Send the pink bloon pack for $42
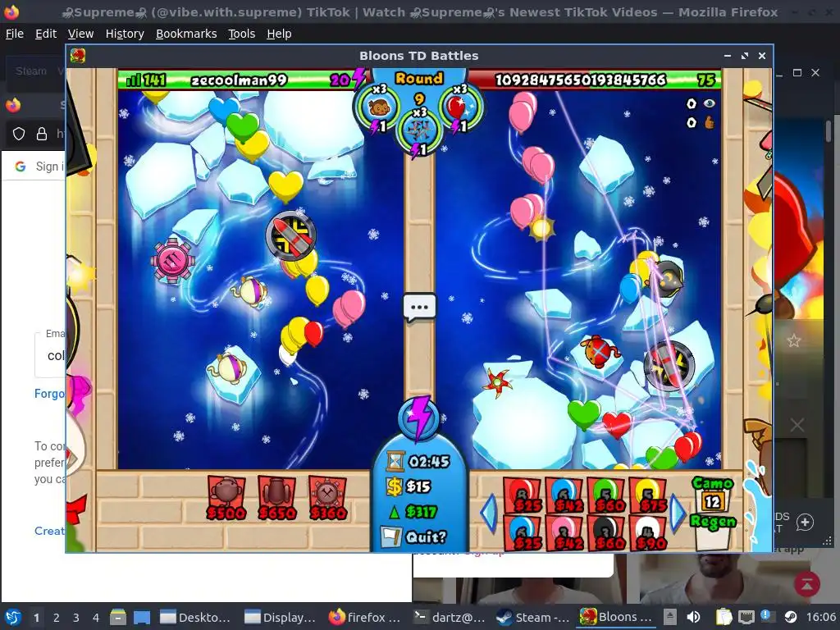This screenshot has height=630, width=840. (564, 533)
